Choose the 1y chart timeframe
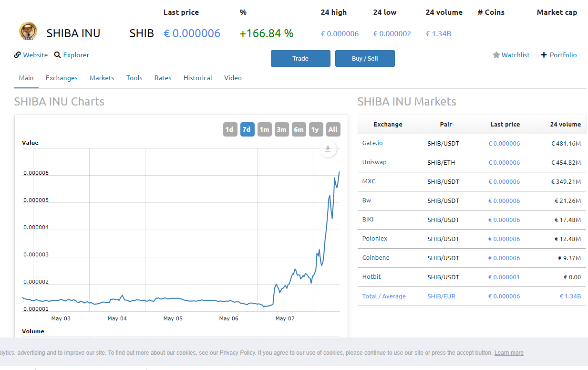Viewport: 588px width, 370px height. (316, 129)
